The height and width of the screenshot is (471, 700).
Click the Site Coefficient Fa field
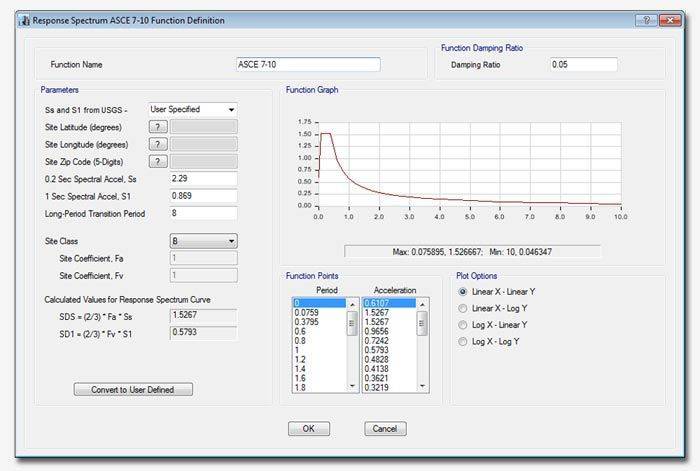204,258
